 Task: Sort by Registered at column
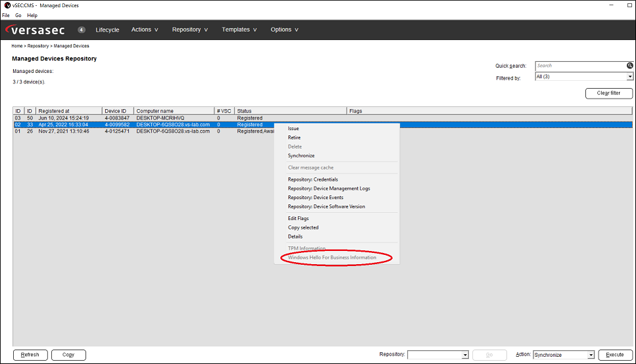[x=69, y=110]
